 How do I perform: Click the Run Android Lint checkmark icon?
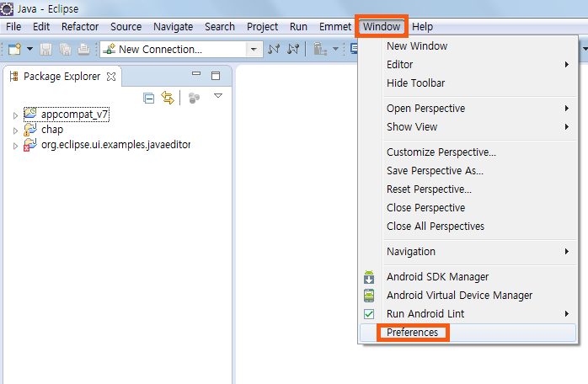click(369, 314)
